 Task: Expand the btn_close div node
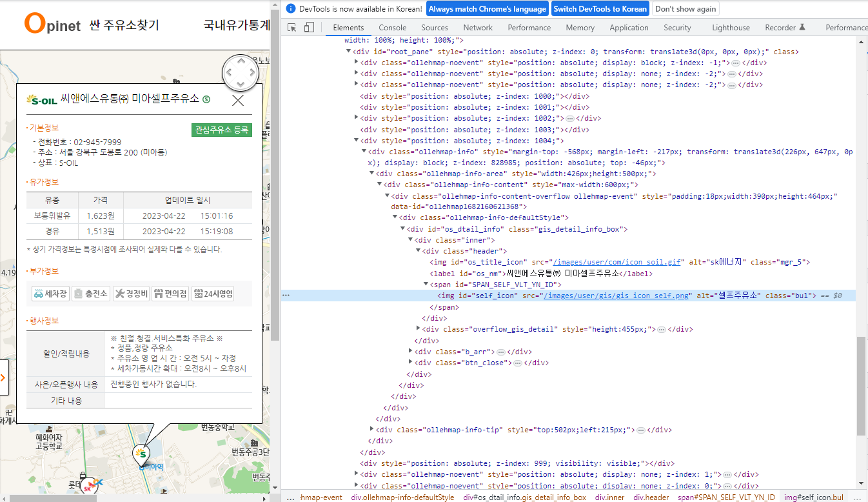click(x=411, y=363)
